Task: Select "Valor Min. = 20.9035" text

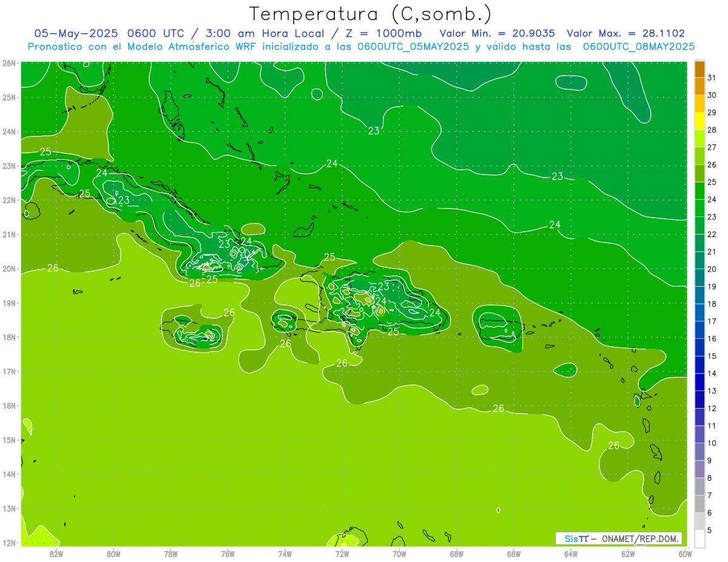Action: click(497, 33)
